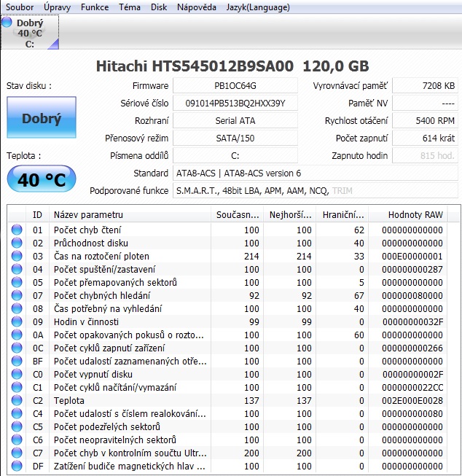462x476 pixels.
Task: Click the serial number field 091014PB513BQ2HXX39Y
Action: pyautogui.click(x=235, y=104)
